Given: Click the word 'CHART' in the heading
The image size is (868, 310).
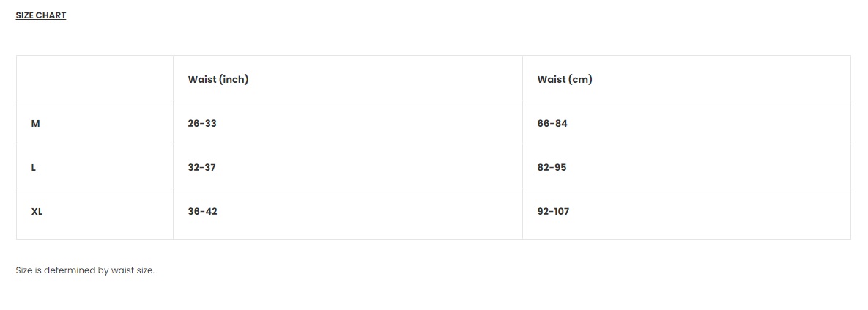Looking at the screenshot, I should pyautogui.click(x=51, y=15).
